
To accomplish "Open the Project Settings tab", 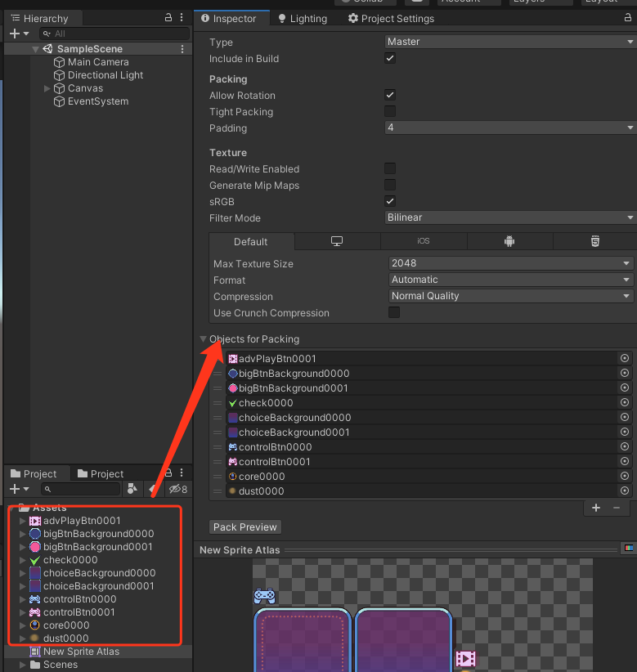I will (391, 19).
